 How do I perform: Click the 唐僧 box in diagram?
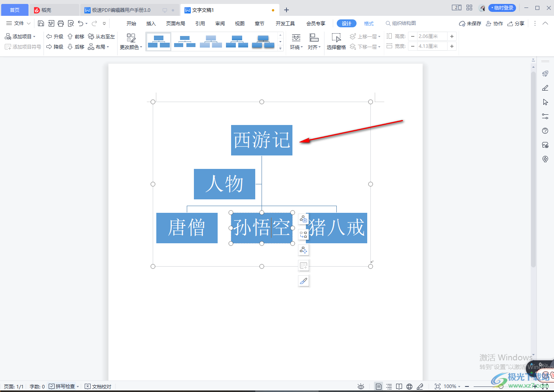(187, 228)
